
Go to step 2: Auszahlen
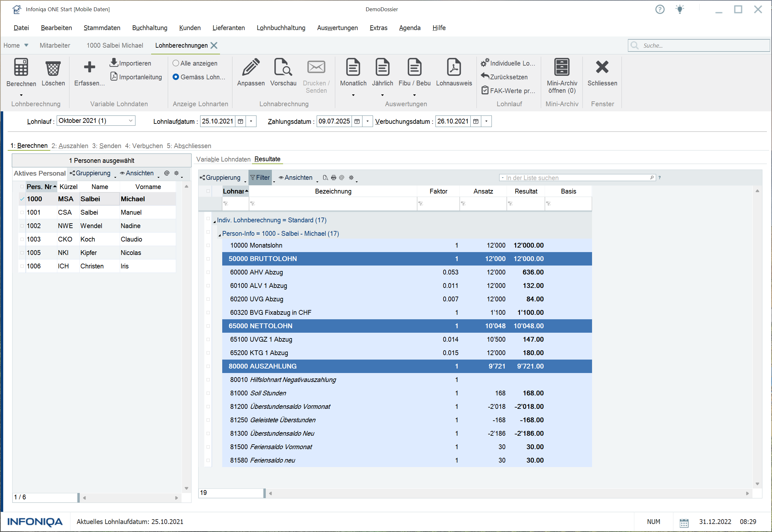pos(70,146)
